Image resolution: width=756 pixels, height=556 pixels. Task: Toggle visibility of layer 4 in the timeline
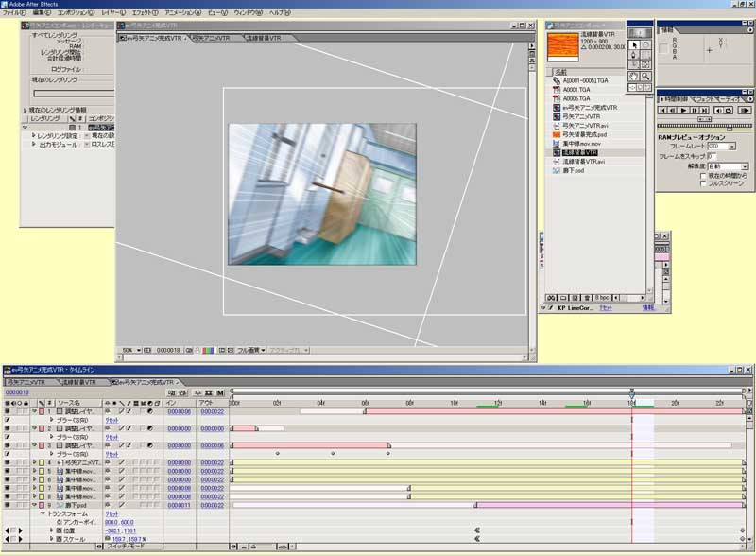pyautogui.click(x=7, y=462)
